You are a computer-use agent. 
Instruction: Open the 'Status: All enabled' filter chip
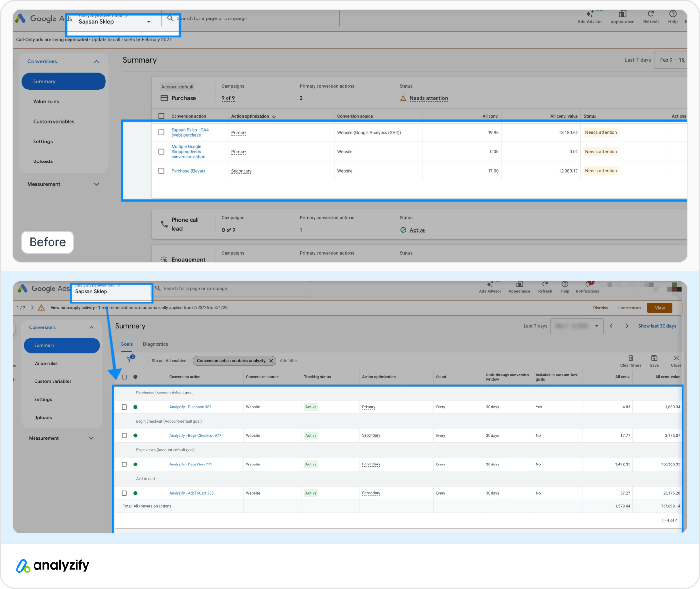[x=169, y=361]
